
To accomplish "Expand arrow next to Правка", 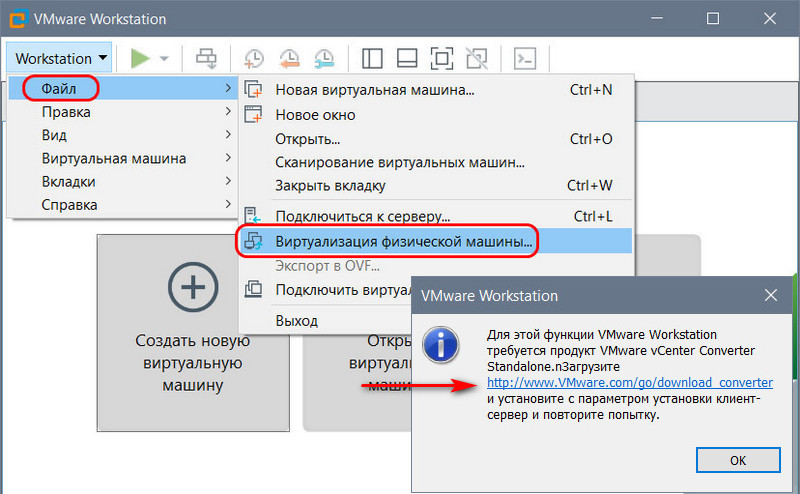I will click(228, 111).
